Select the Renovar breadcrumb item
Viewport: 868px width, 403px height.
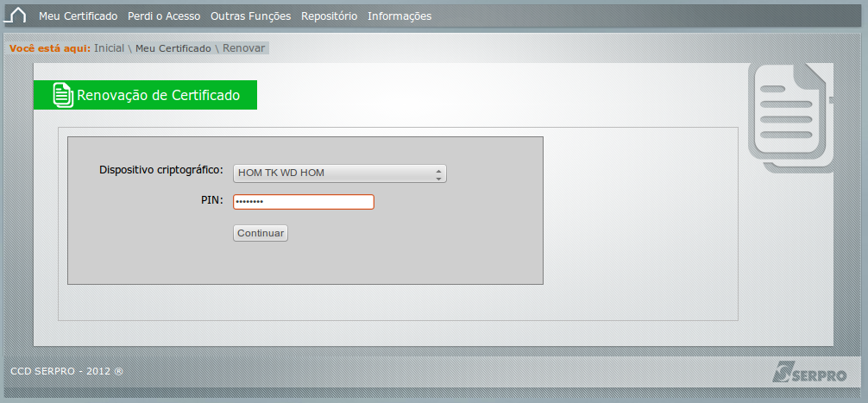(244, 48)
